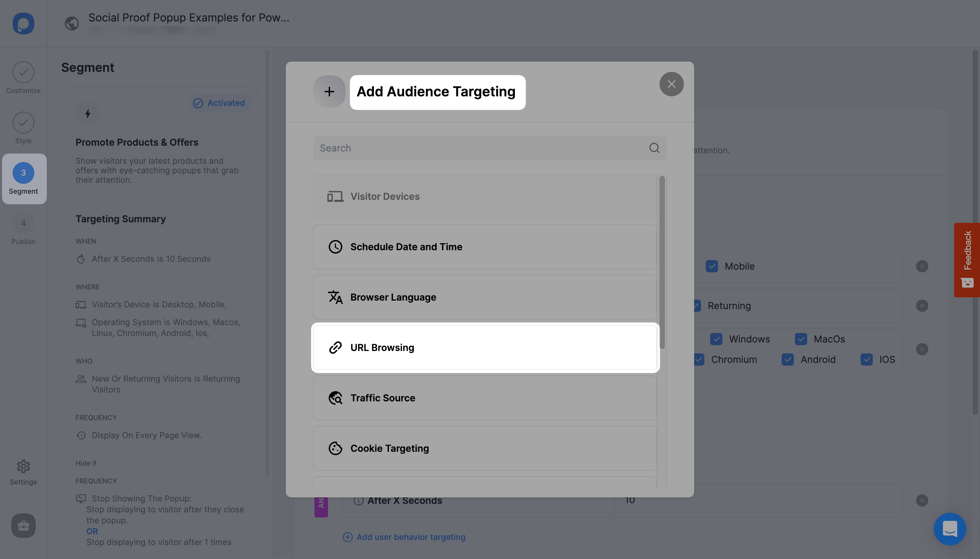
Task: Click the translate icon for Browser Language
Action: [336, 297]
